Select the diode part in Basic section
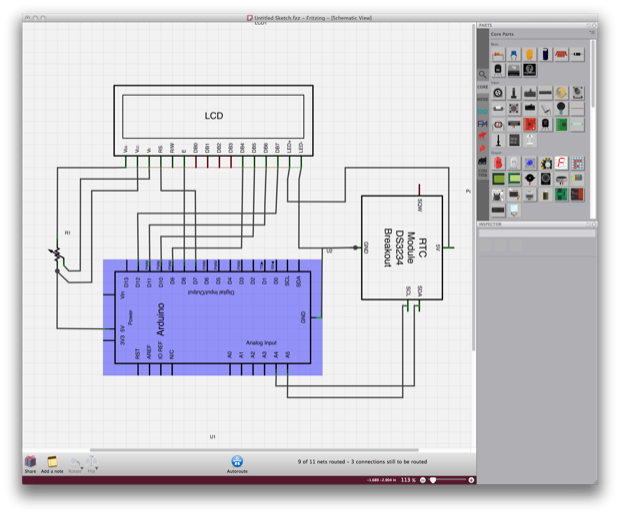 pos(577,55)
